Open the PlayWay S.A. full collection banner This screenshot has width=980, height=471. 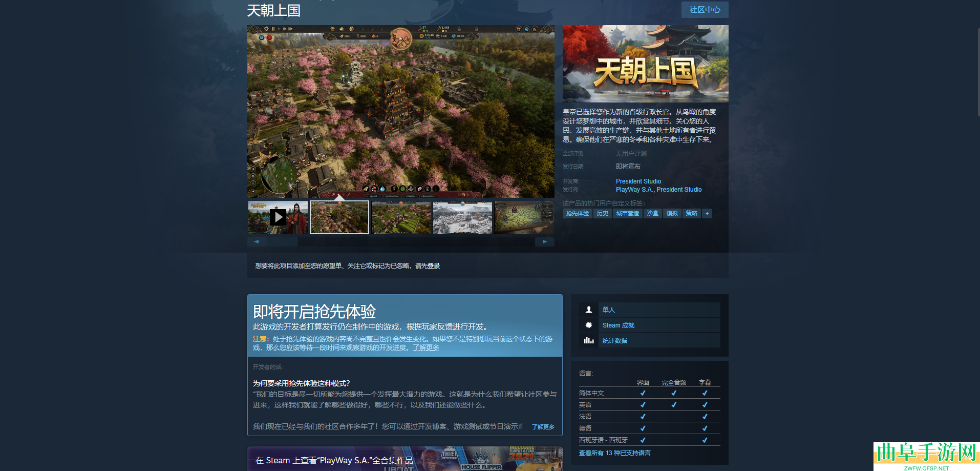click(405, 459)
